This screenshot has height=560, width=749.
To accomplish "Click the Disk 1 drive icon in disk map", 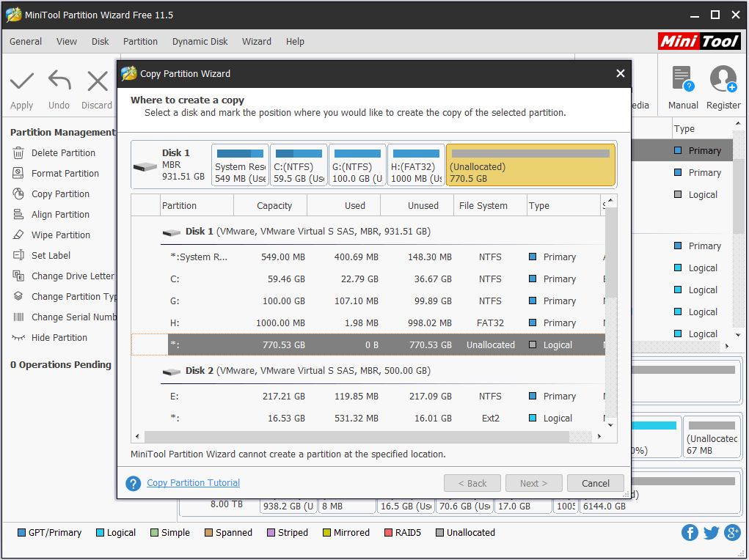I will click(145, 166).
